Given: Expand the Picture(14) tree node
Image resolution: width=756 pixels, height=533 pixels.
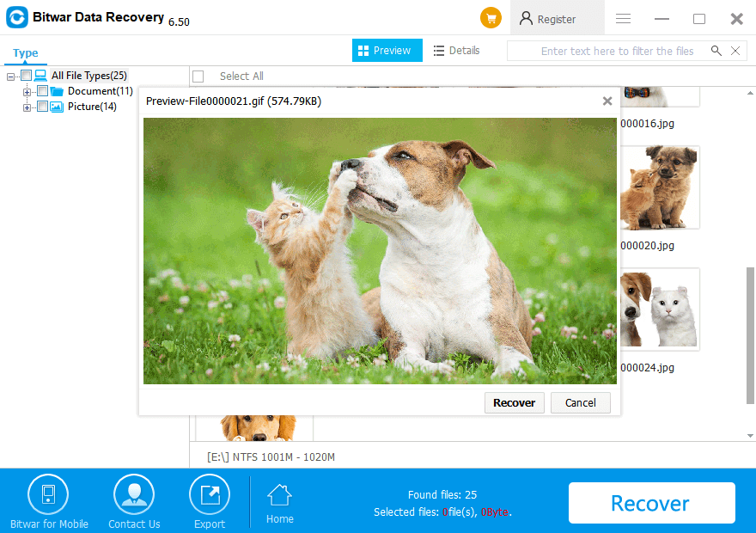Looking at the screenshot, I should point(27,107).
